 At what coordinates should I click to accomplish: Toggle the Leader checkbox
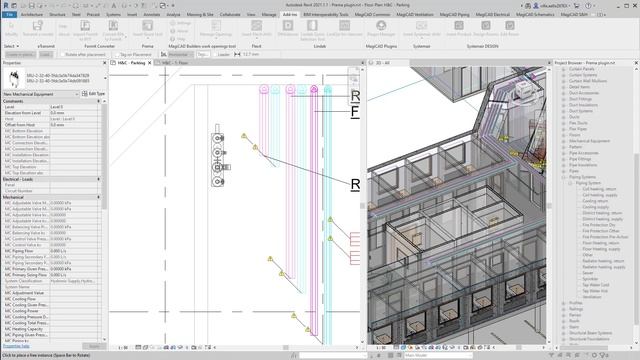pyautogui.click(x=215, y=54)
